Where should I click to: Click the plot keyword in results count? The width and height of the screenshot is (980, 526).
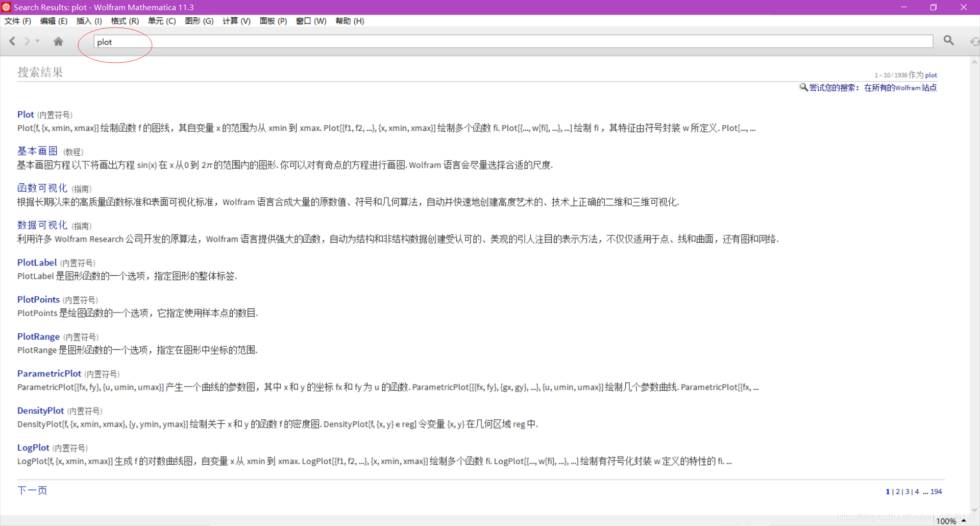point(931,75)
